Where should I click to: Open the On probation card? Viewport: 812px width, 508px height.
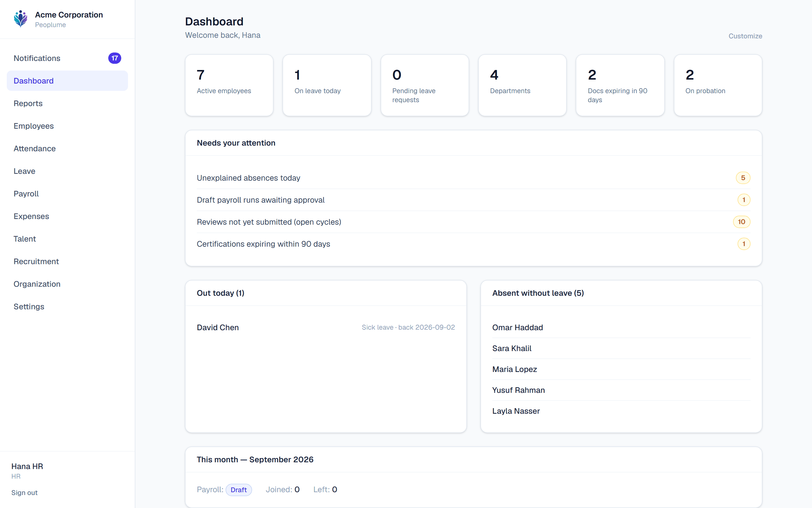(x=718, y=85)
